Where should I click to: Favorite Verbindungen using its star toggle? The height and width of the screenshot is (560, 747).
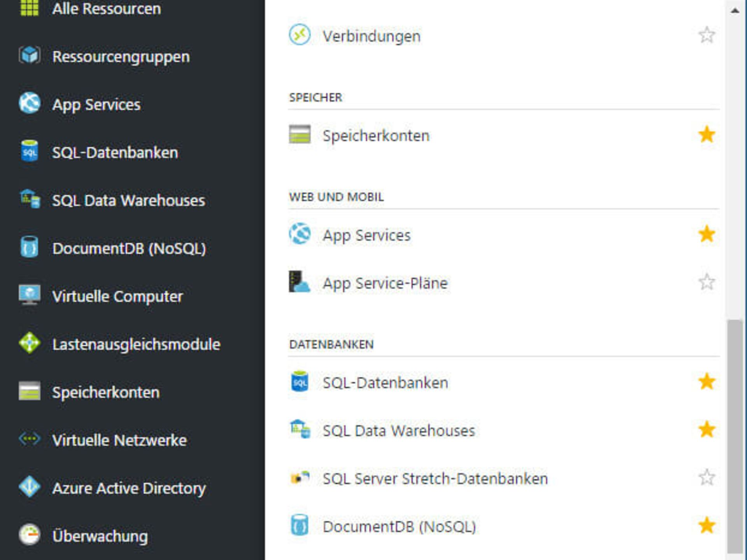click(x=707, y=35)
